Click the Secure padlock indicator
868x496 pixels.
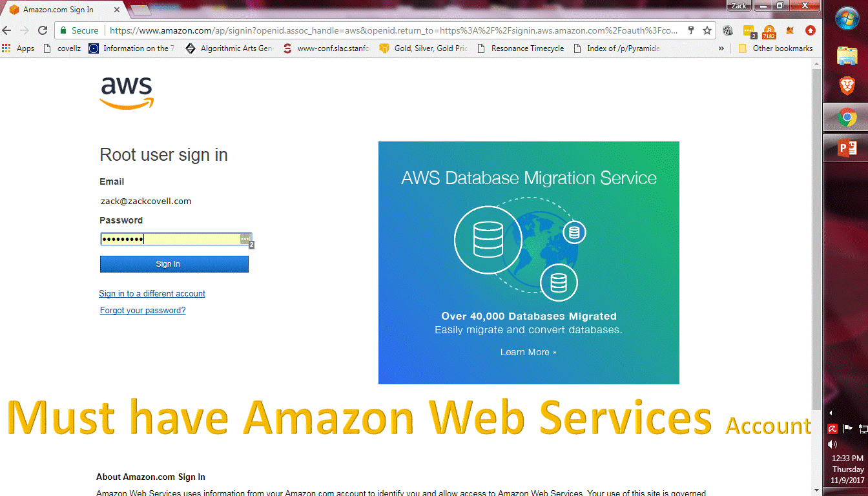(x=79, y=30)
